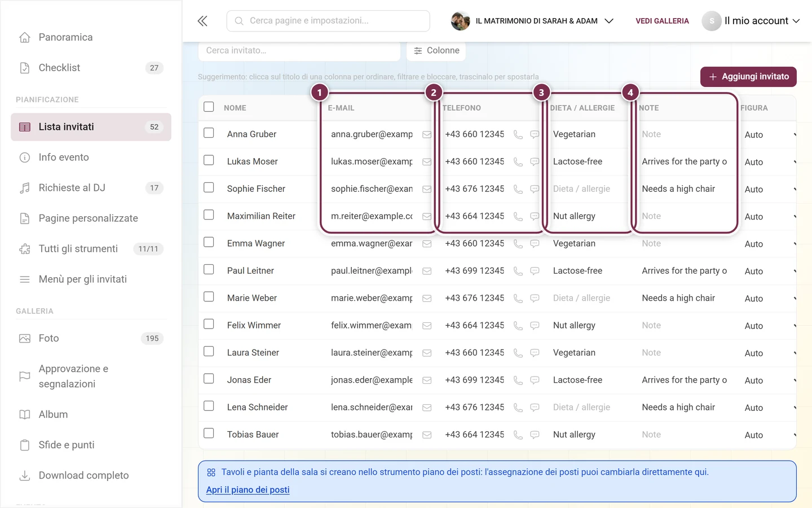This screenshot has width=812, height=508.
Task: Click the Aggiungi invitato button
Action: 748,77
